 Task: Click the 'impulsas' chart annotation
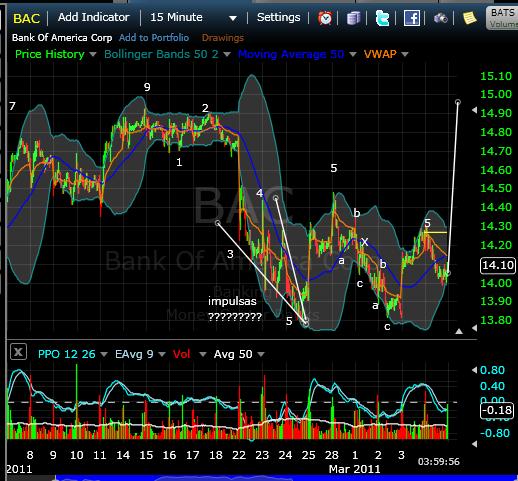click(232, 301)
